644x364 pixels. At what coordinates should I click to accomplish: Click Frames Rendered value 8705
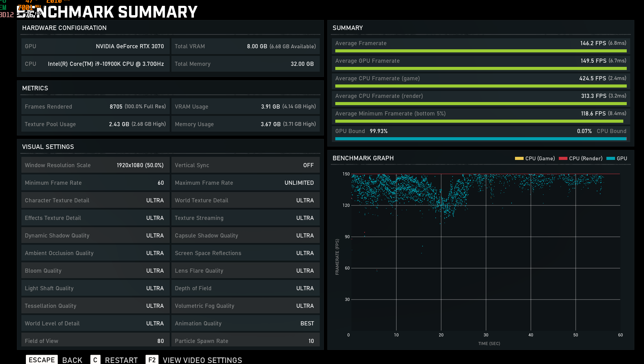pyautogui.click(x=116, y=107)
